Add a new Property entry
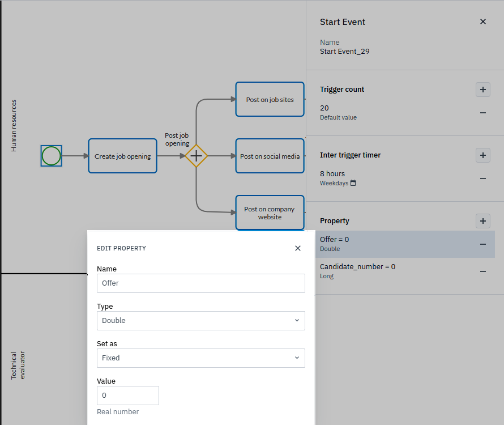Screen dimensions: 504x425 pos(482,221)
